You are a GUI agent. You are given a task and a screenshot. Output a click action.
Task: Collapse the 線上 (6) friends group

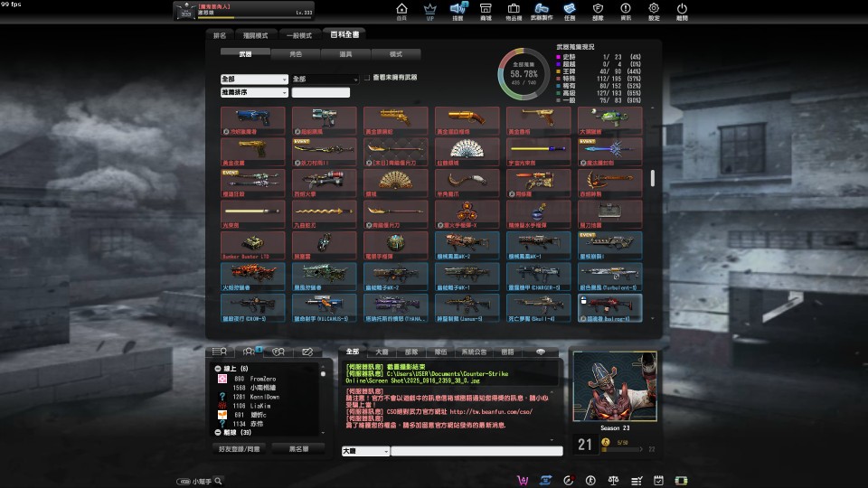[x=218, y=369]
